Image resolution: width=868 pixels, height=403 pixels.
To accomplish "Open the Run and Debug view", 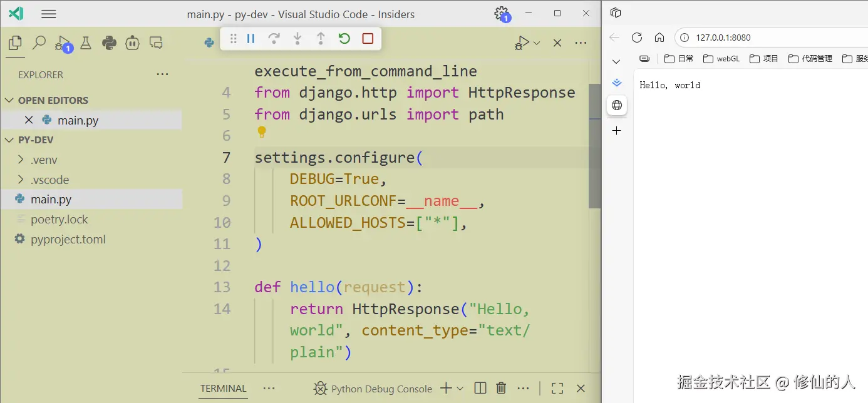I will tap(63, 43).
